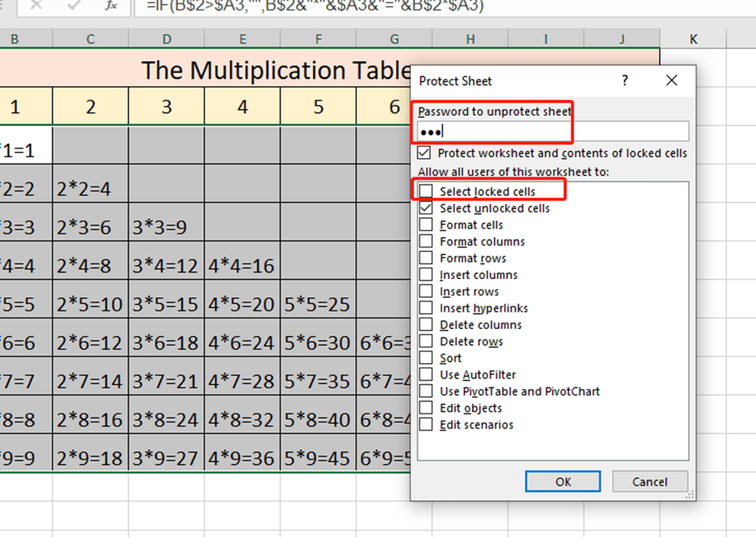Uncheck Select unlocked cells
This screenshot has height=537, width=756.
click(427, 208)
